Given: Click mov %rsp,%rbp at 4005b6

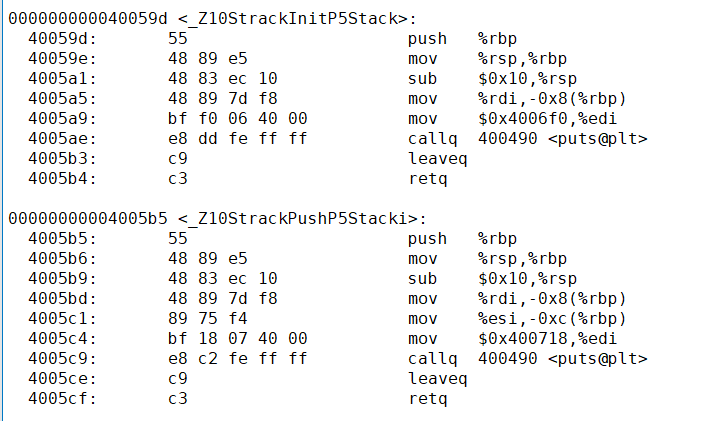Looking at the screenshot, I should tap(487, 259).
